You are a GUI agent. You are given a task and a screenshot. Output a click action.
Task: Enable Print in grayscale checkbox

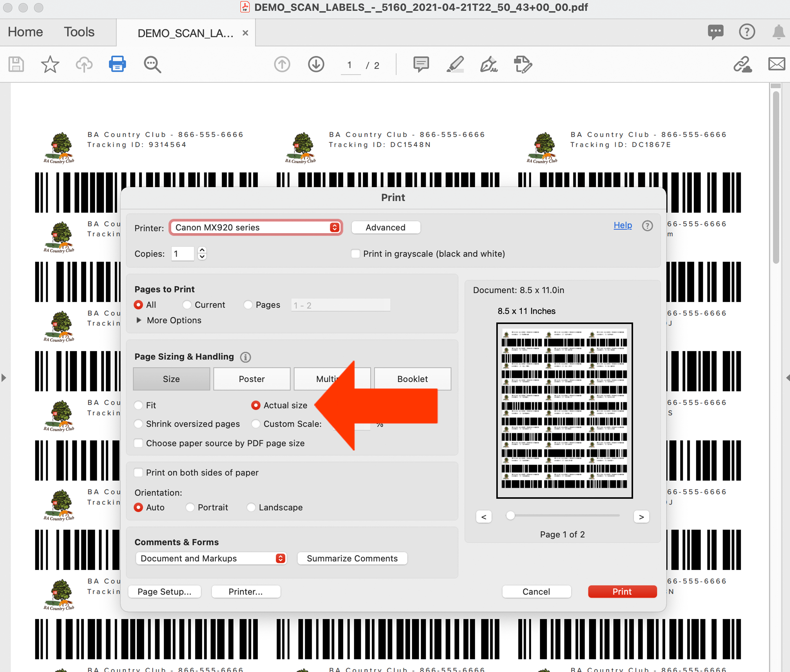click(x=355, y=254)
